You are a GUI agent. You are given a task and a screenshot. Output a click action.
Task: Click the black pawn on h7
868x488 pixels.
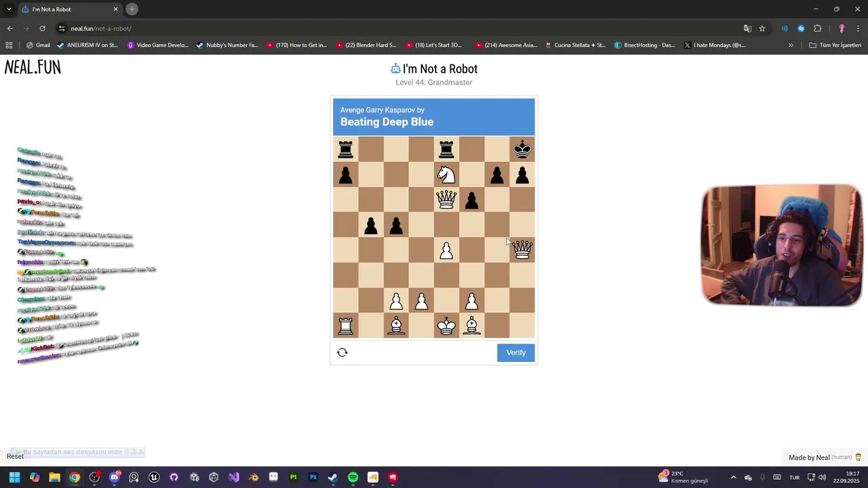pos(522,176)
